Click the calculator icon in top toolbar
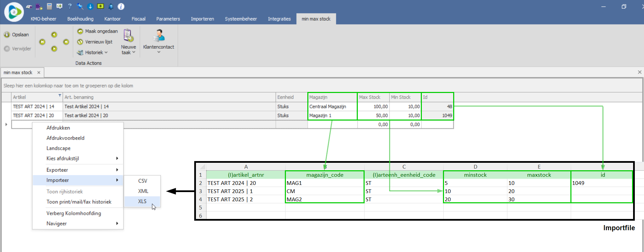 [49, 6]
